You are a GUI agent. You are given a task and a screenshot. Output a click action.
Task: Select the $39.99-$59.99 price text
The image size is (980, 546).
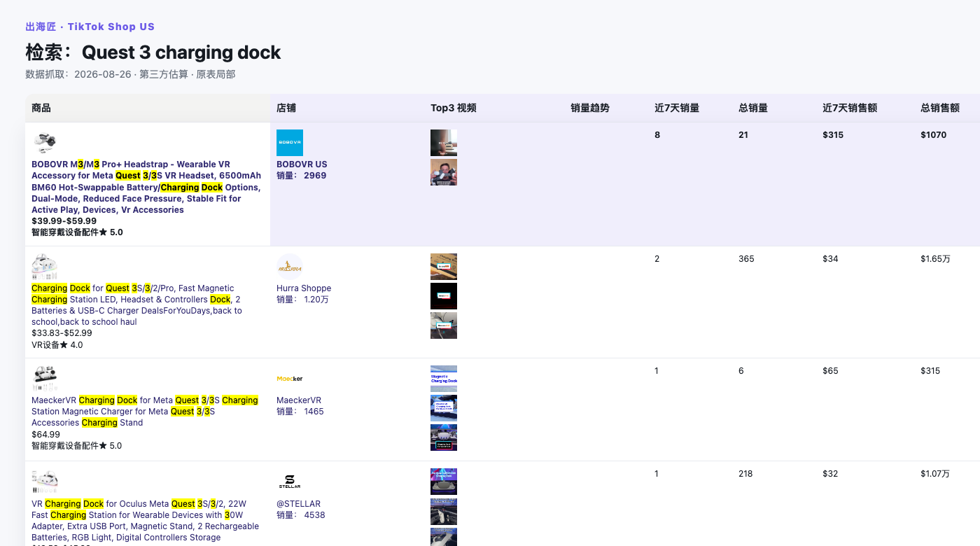click(x=64, y=220)
